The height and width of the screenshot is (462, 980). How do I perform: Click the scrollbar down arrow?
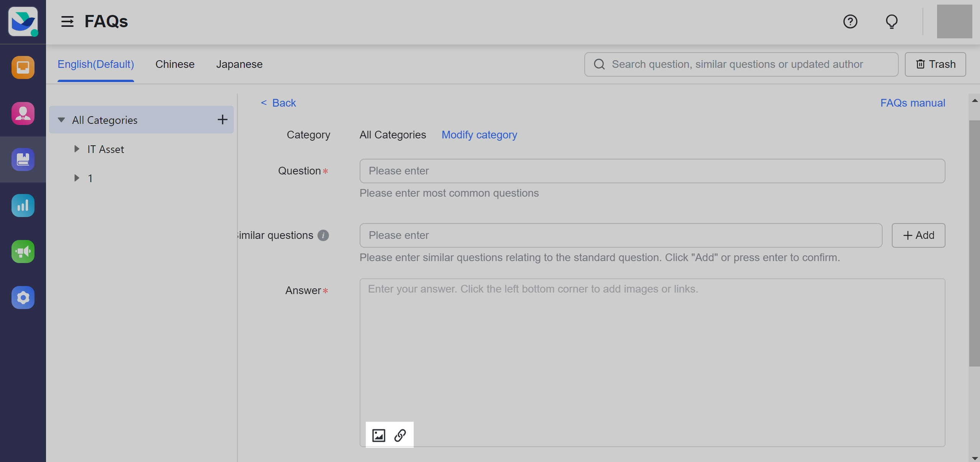point(974,458)
